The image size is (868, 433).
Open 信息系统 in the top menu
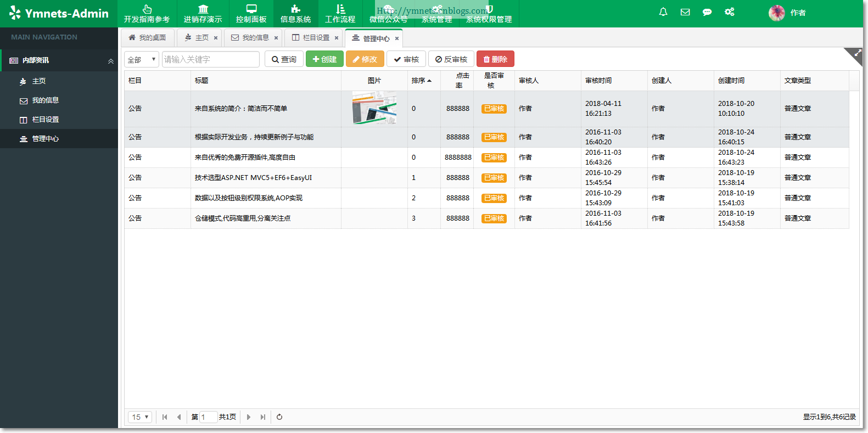[296, 14]
